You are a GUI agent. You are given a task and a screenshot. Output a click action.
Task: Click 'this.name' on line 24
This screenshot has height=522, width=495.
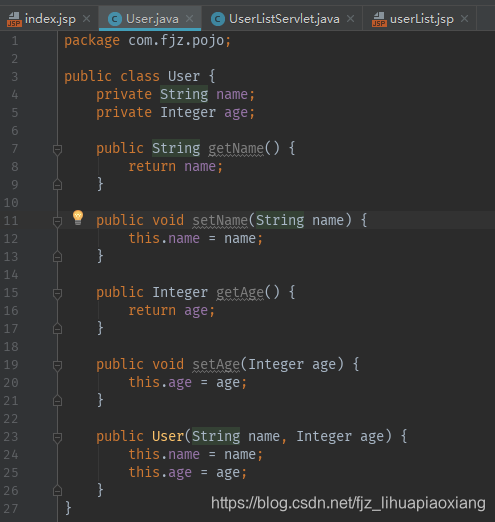[x=164, y=454]
